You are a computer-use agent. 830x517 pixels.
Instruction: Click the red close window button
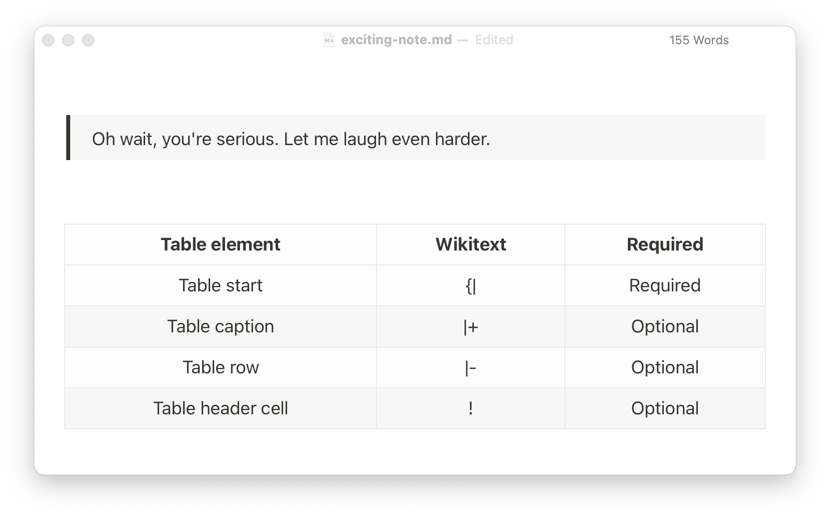(48, 40)
